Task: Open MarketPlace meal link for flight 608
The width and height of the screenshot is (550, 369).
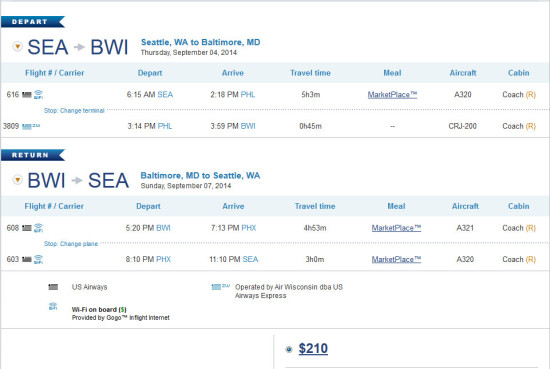Action: [x=396, y=228]
